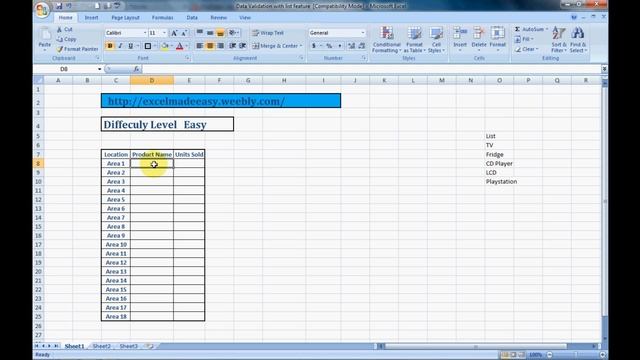
Task: Click the Delete cells button
Action: pyautogui.click(x=479, y=40)
